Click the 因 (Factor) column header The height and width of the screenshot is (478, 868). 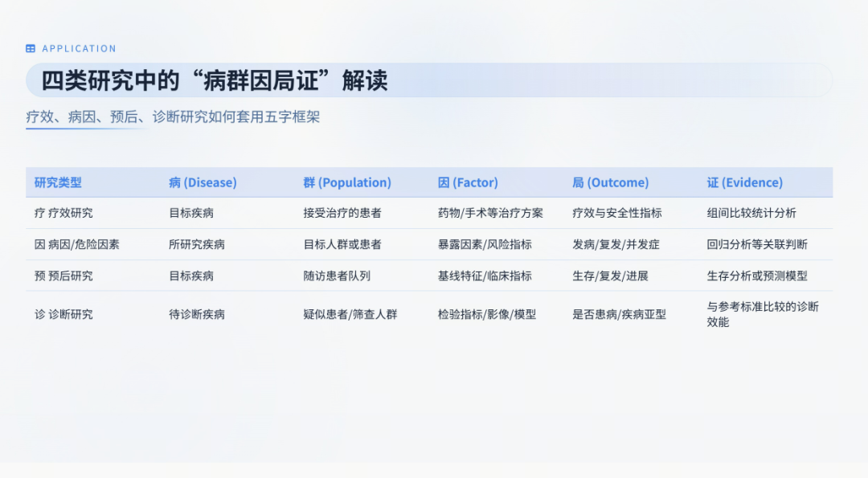click(468, 182)
